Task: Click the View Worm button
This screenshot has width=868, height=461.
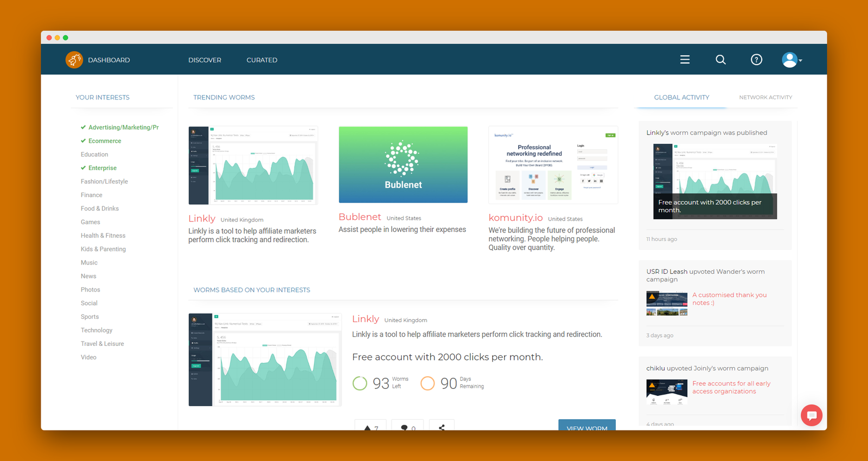Action: [x=587, y=425]
